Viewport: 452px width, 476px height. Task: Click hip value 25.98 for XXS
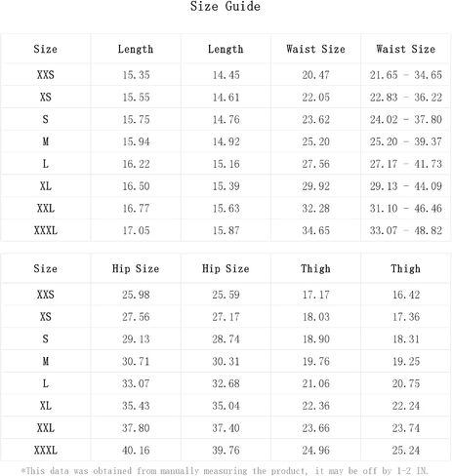(x=136, y=295)
